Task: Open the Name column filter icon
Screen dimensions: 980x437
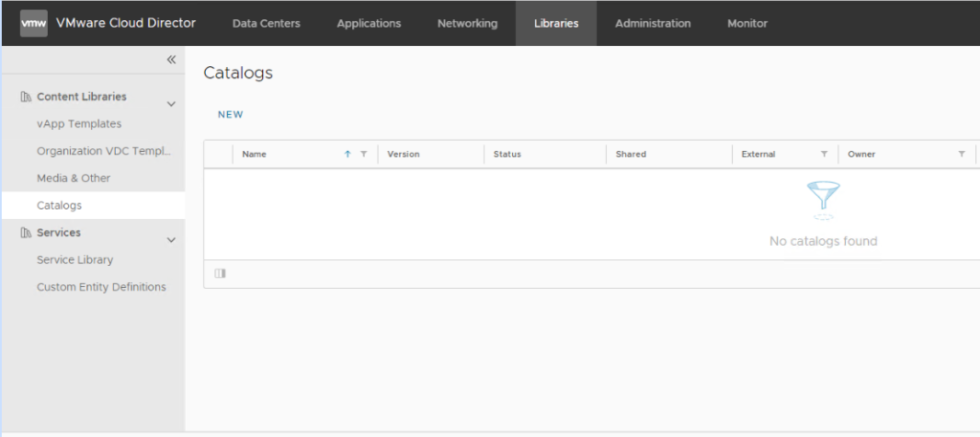Action: (x=364, y=154)
